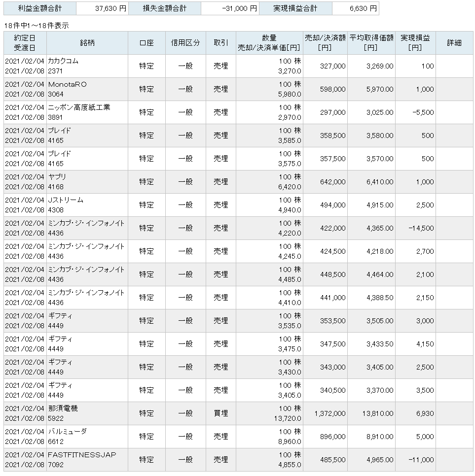This screenshot has height=476, width=475.
Task: Click the 642,000 amount for ヤプリ
Action: (x=333, y=182)
